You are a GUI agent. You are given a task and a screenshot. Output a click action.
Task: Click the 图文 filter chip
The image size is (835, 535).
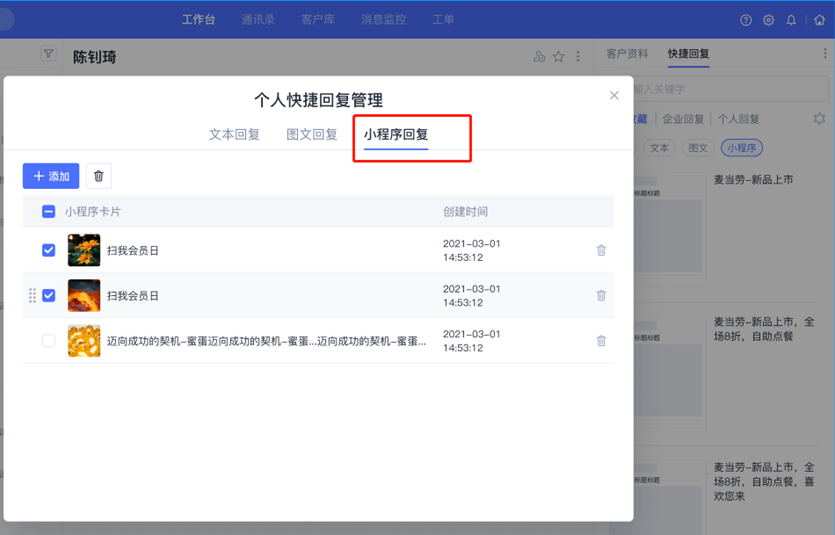pos(698,148)
